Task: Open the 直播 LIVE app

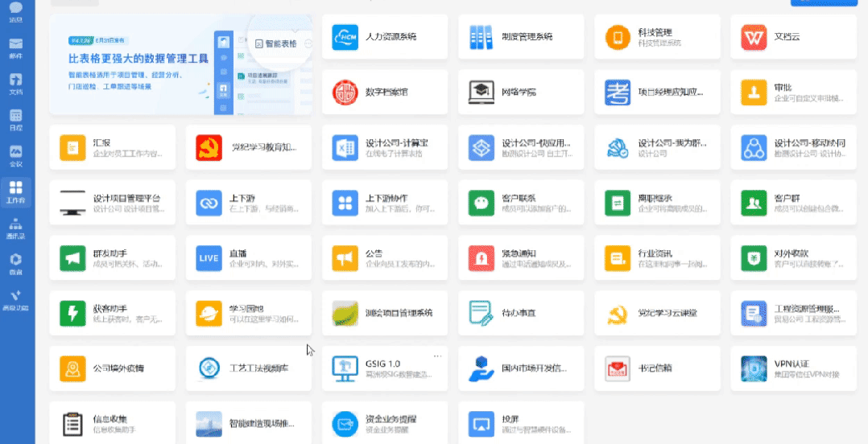Action: coord(248,258)
